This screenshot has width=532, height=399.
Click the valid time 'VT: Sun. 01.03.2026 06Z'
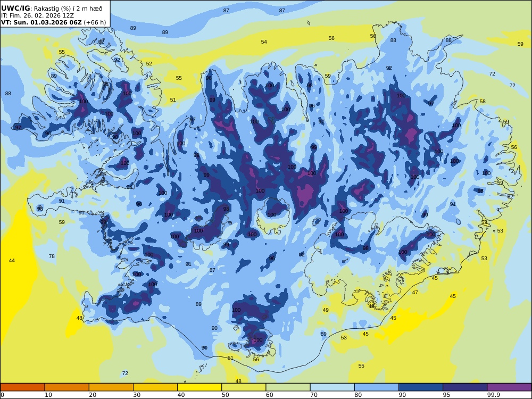tap(41, 22)
